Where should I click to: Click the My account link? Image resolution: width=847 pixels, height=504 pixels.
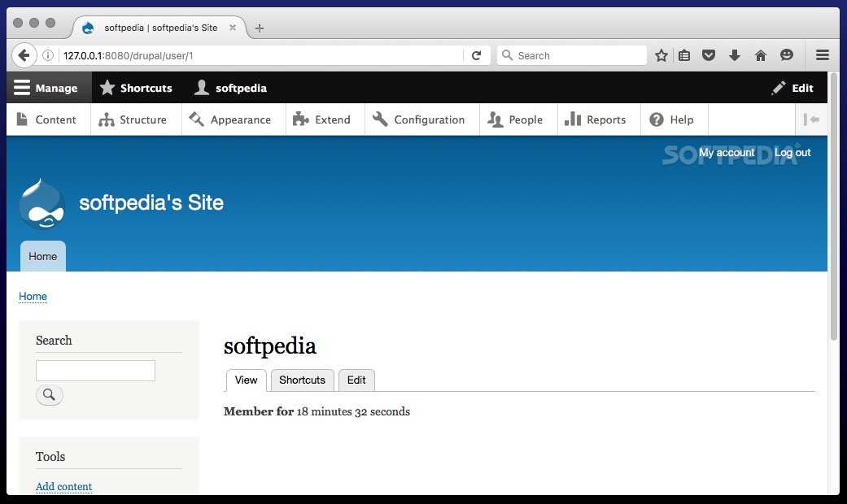[727, 153]
